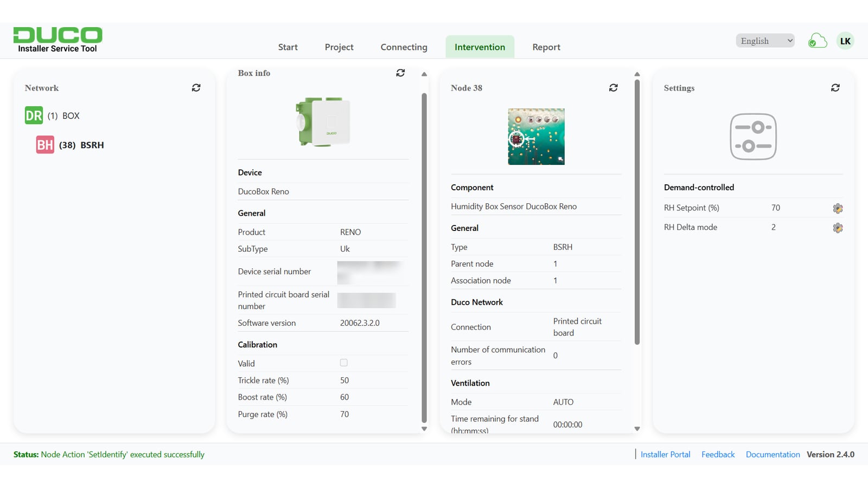
Task: Click the Ventilation Mode value AUTO
Action: (563, 402)
